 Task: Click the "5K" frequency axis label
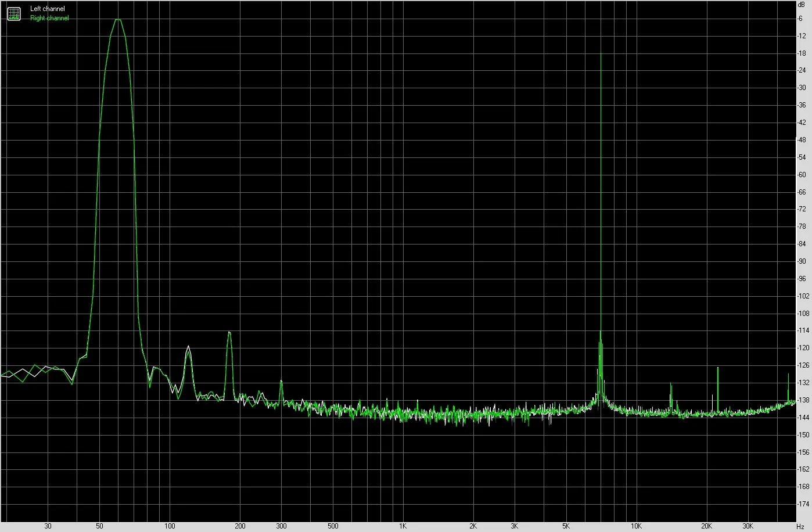click(x=566, y=526)
